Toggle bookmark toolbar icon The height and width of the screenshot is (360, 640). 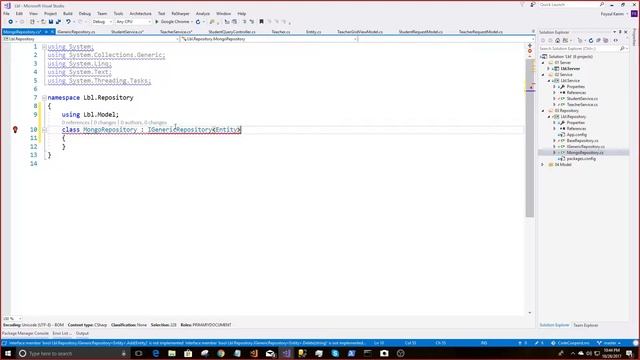tap(261, 22)
